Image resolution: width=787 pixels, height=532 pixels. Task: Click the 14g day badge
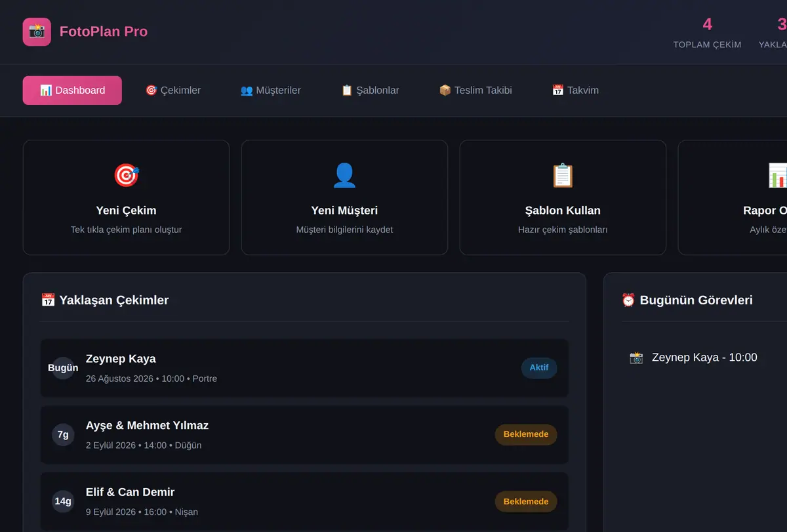tap(63, 502)
